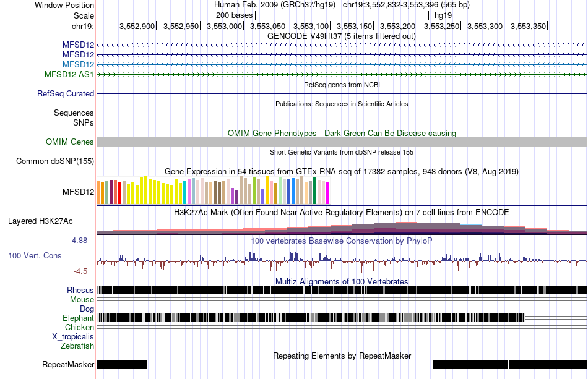Click Repeating Elements by RepeatMasker title
The height and width of the screenshot is (379, 588).
coord(342,356)
